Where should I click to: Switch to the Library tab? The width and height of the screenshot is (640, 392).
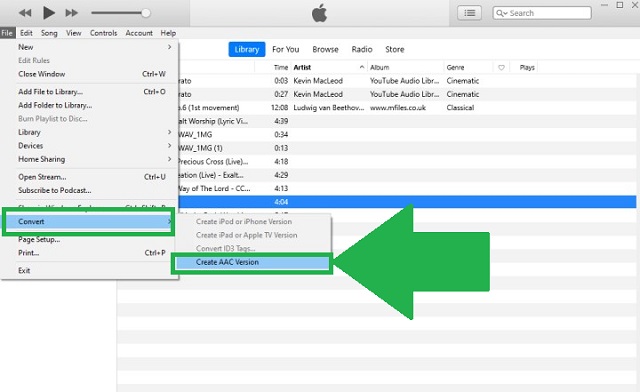(x=247, y=49)
